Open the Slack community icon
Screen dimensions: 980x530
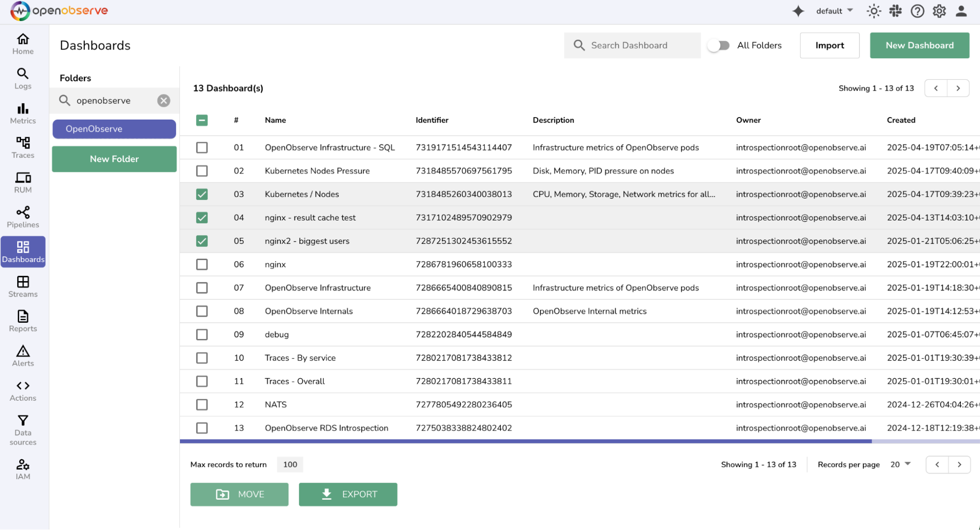896,11
